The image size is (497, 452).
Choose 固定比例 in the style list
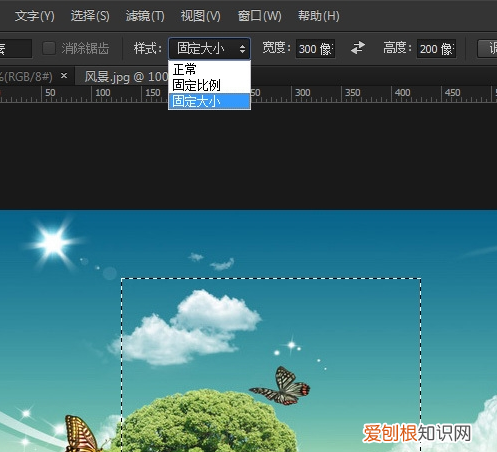[x=209, y=85]
